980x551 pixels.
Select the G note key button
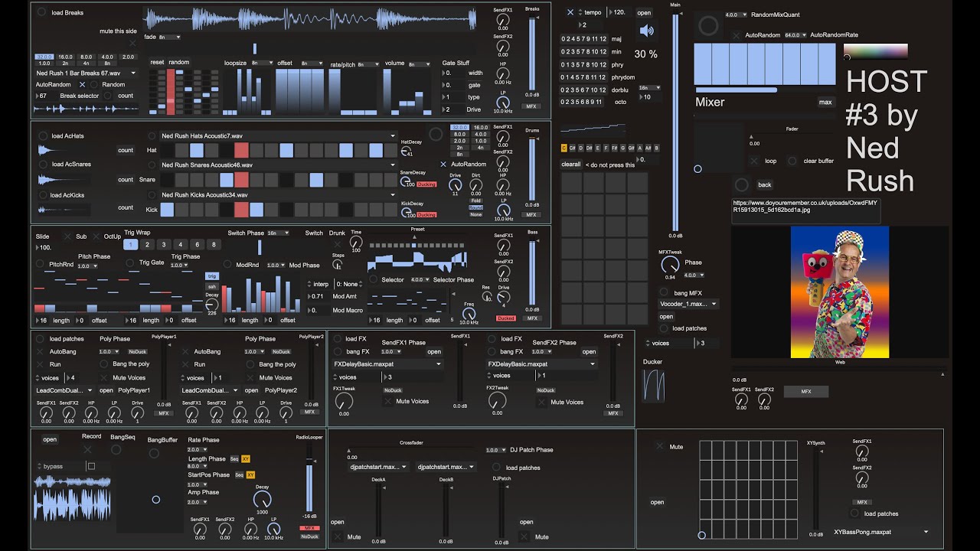click(622, 148)
